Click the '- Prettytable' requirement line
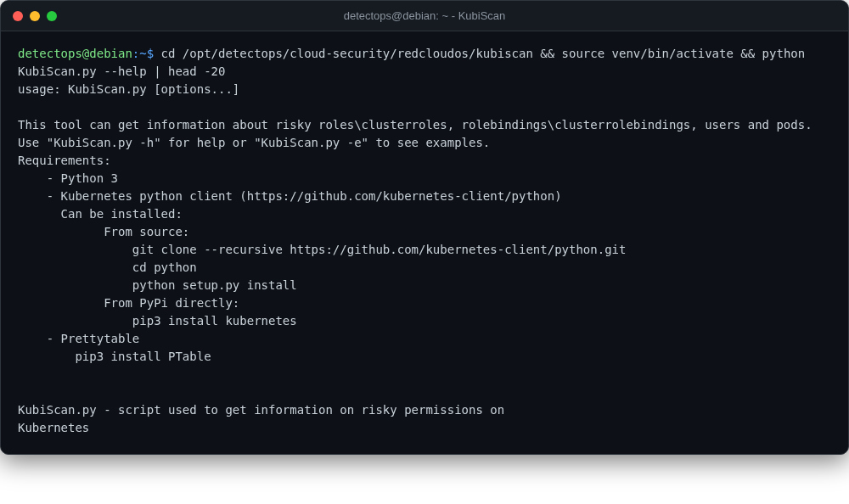Viewport: 849px width, 504px height. tap(93, 339)
